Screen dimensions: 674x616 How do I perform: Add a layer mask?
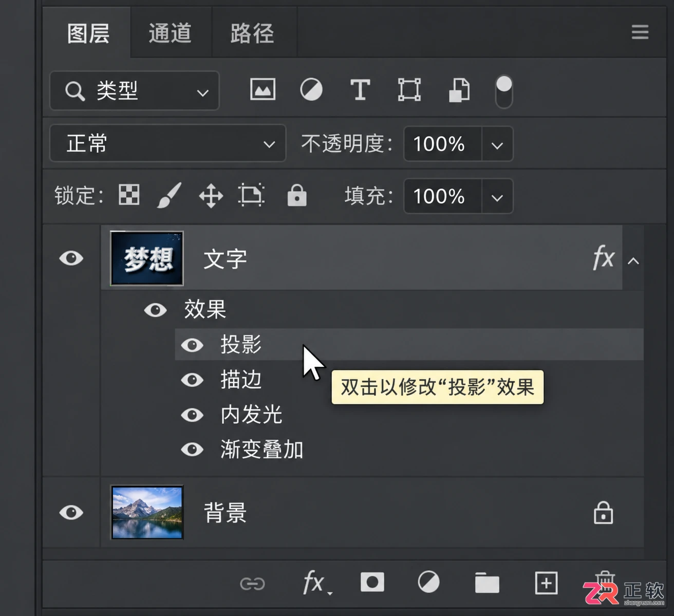pyautogui.click(x=372, y=583)
